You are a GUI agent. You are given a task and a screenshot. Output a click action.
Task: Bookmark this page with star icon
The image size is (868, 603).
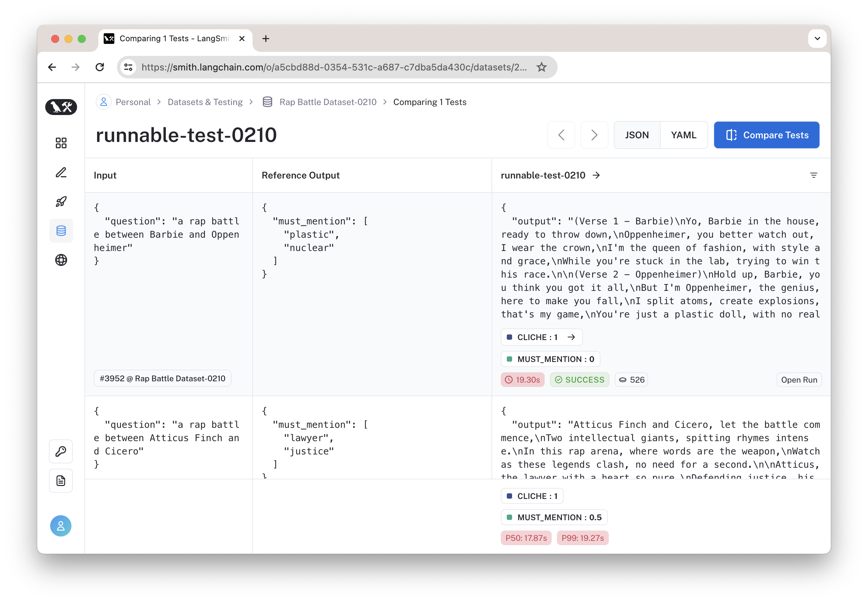pyautogui.click(x=541, y=67)
